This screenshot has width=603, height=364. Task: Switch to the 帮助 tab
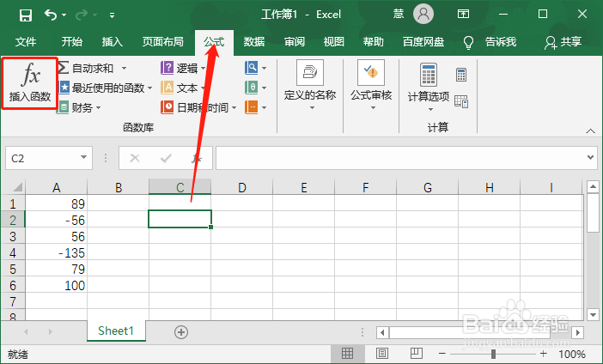(374, 41)
